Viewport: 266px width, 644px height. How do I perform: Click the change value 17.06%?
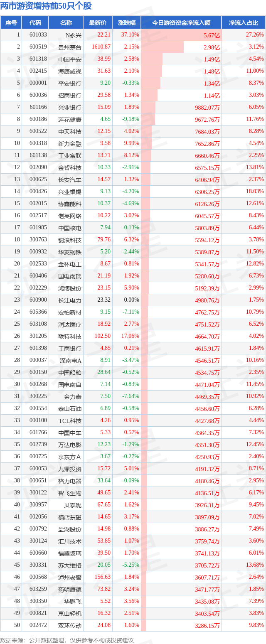(x=131, y=337)
